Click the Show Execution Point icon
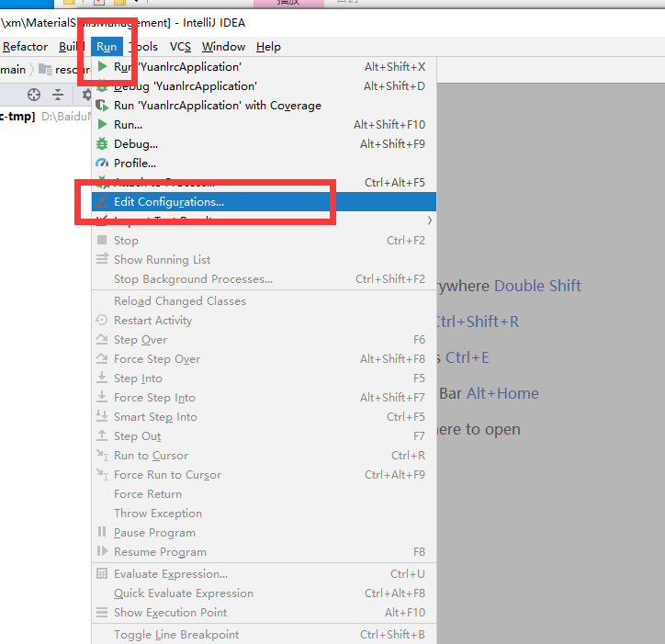The height and width of the screenshot is (644, 665). point(102,612)
